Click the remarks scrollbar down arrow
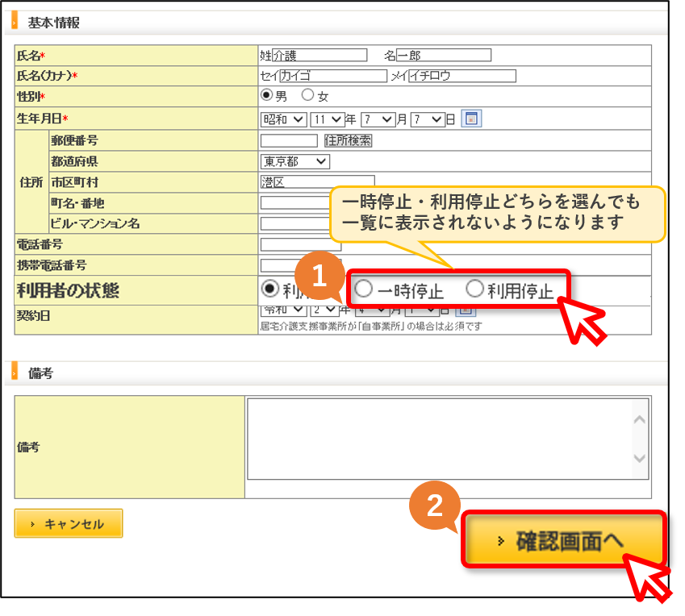685x616 pixels. point(640,458)
